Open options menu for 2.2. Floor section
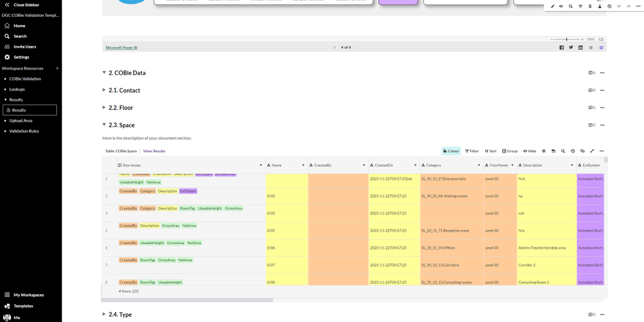 (602, 107)
